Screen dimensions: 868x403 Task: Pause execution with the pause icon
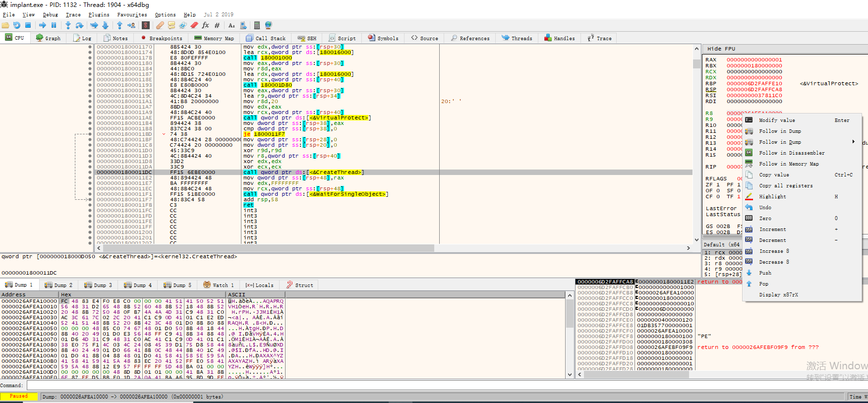click(x=54, y=25)
